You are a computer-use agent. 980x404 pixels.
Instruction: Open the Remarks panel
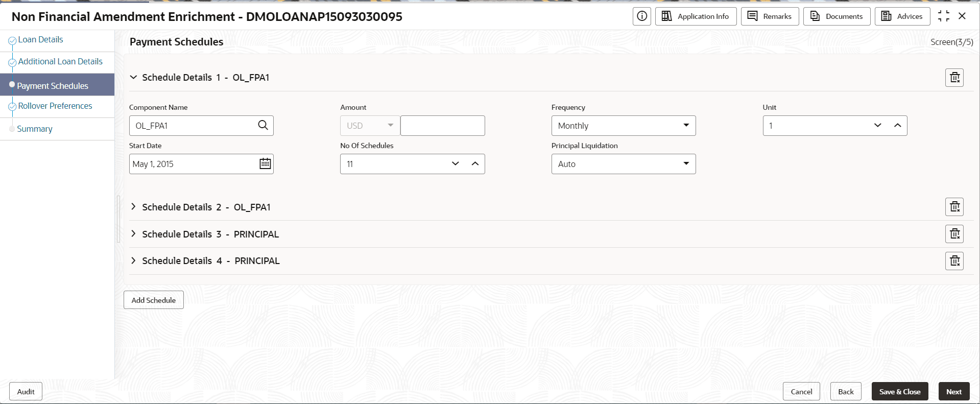770,16
